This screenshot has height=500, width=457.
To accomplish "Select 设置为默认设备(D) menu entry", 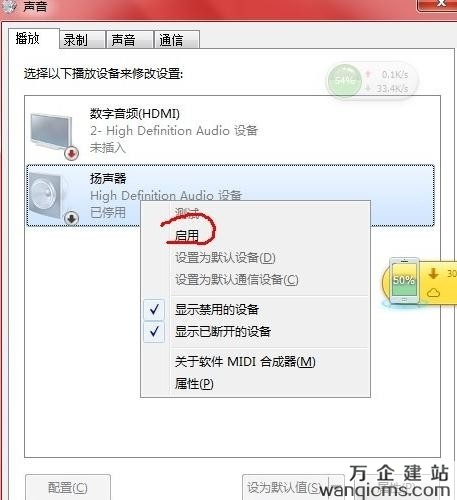I will point(225,257).
